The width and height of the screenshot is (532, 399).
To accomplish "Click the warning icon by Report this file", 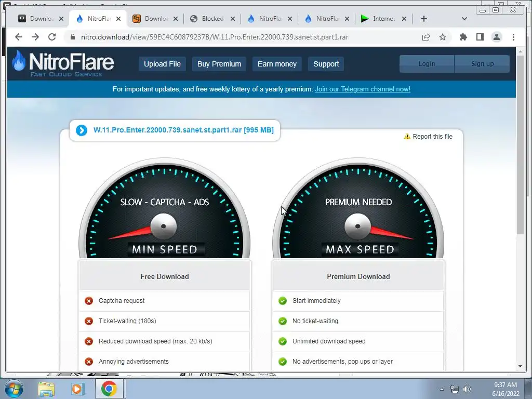I will 407,137.
